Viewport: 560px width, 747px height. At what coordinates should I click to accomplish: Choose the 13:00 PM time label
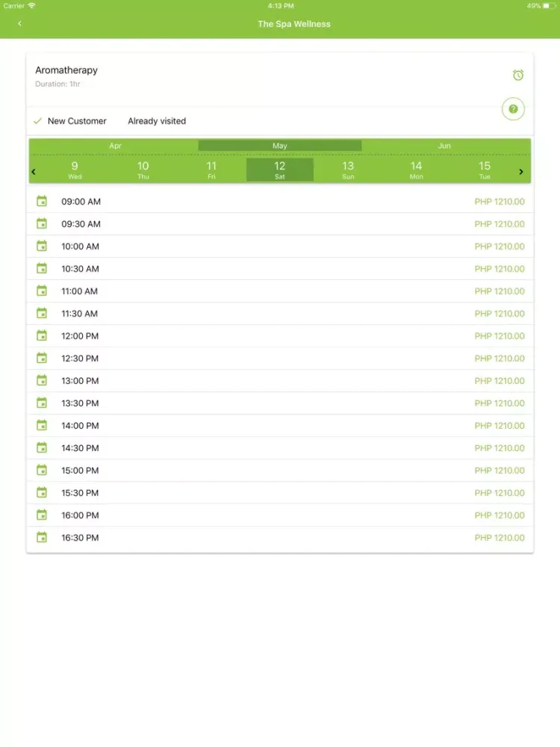pyautogui.click(x=80, y=381)
